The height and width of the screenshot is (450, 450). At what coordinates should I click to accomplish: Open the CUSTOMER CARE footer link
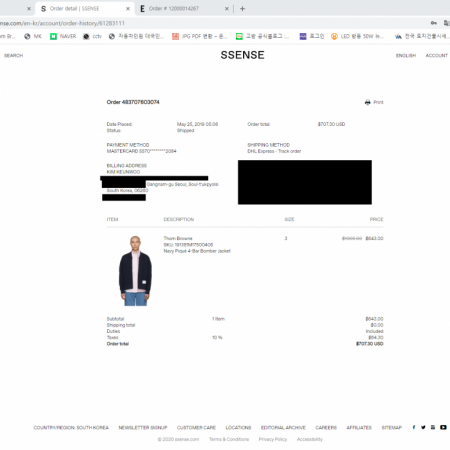pos(196,428)
